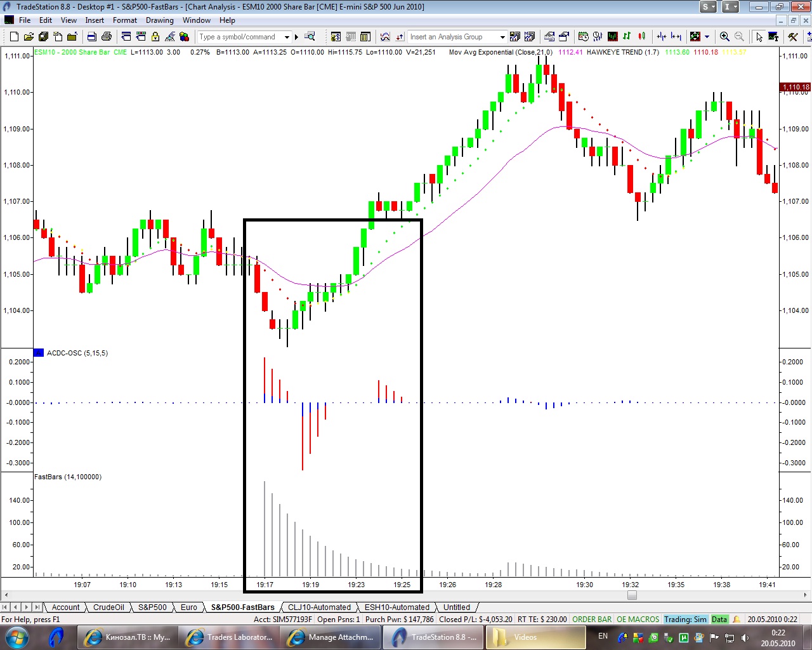The width and height of the screenshot is (812, 650).
Task: Click the green OHLC bar style icon
Action: tap(627, 37)
